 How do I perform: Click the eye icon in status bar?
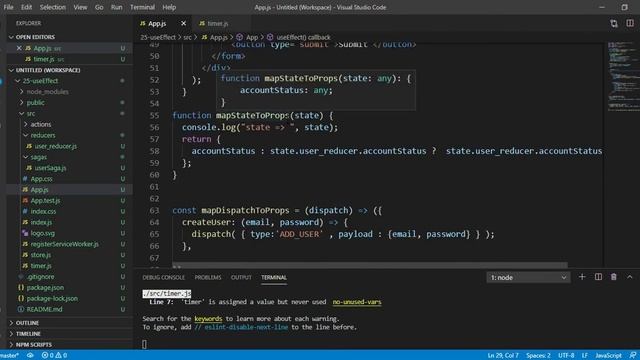tap(30, 356)
